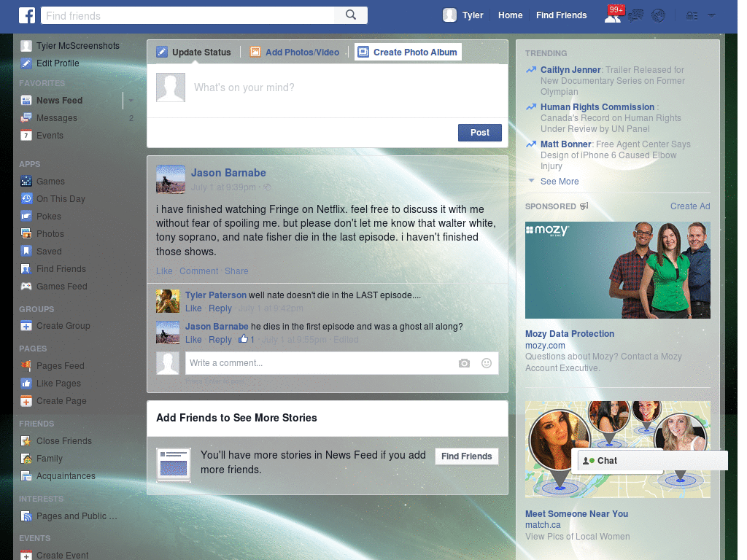Screen dimensions: 747x560
Task: Open the Create Ad link
Action: pyautogui.click(x=690, y=206)
